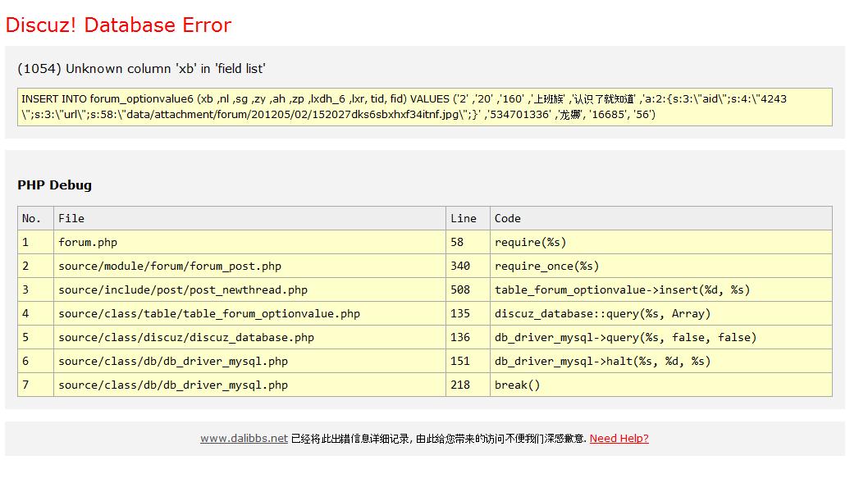Image resolution: width=868 pixels, height=483 pixels.
Task: Click the File column header
Action: pyautogui.click(x=249, y=219)
